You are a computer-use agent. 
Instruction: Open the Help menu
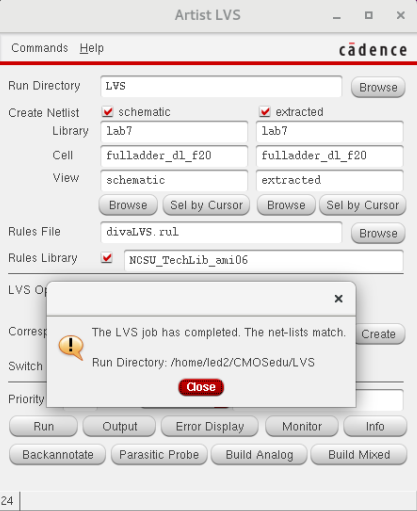(x=92, y=48)
